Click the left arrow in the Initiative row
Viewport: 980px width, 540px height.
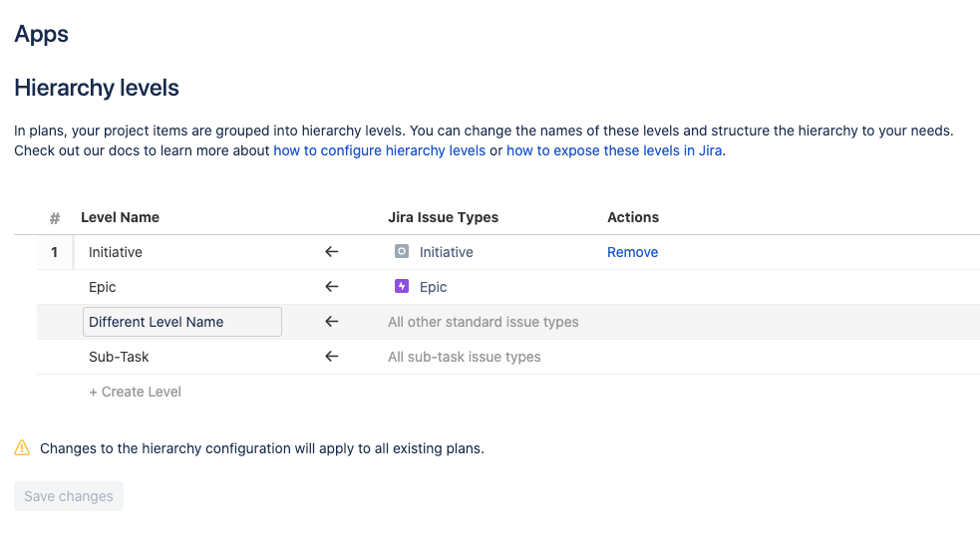332,252
